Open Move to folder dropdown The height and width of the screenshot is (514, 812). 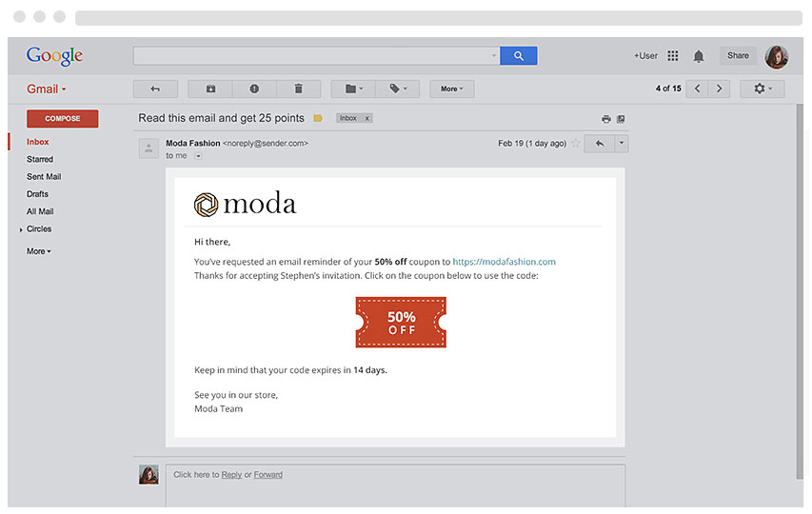(353, 89)
